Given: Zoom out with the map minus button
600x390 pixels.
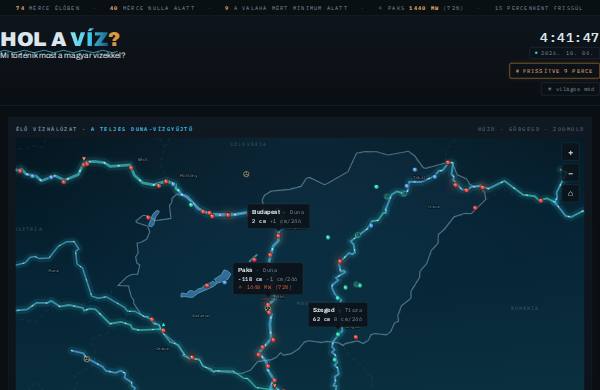Looking at the screenshot, I should (x=570, y=173).
